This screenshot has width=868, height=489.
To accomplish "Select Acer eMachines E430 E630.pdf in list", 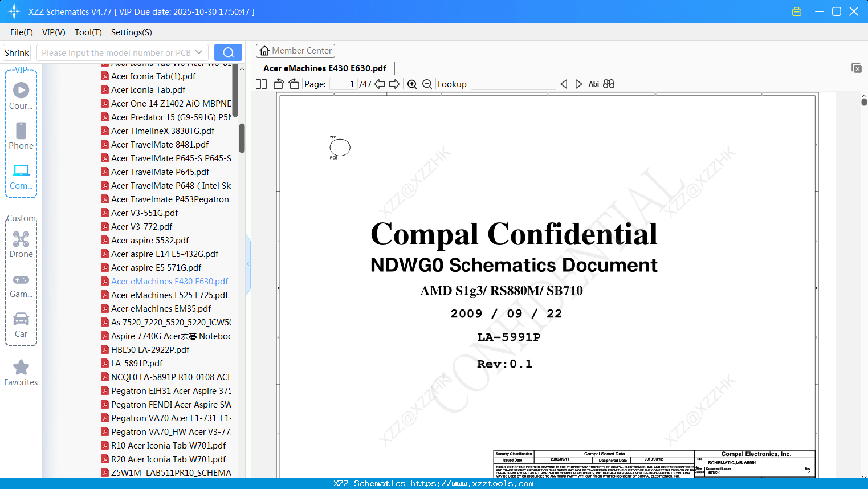I will [165, 282].
